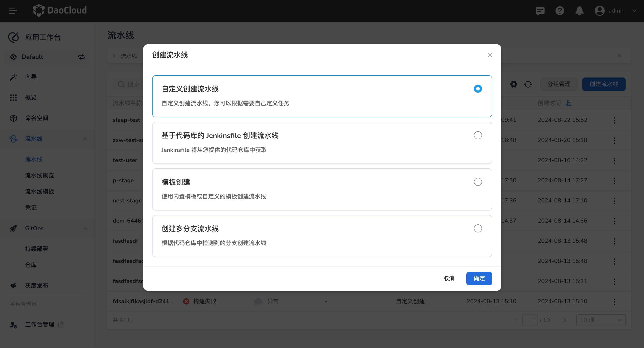Viewport: 644px width, 348px height.
Task: Cancel the create pipeline dialog
Action: 449,278
